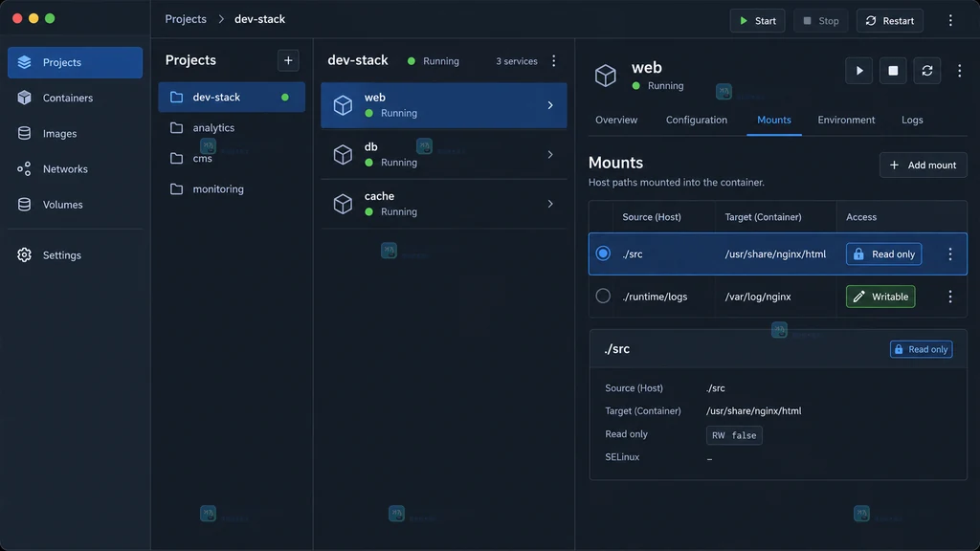Viewport: 980px width, 551px height.
Task: Click the Target (Container) column header
Action: 763,217
